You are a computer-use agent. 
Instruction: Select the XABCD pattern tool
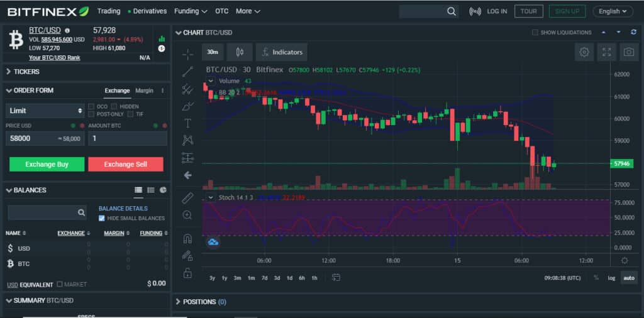coord(187,140)
